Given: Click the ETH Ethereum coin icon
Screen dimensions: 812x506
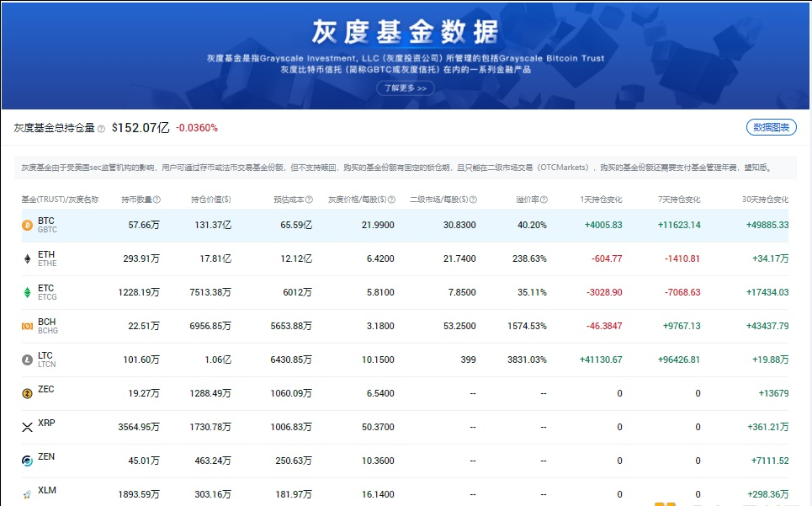Looking at the screenshot, I should click(27, 259).
